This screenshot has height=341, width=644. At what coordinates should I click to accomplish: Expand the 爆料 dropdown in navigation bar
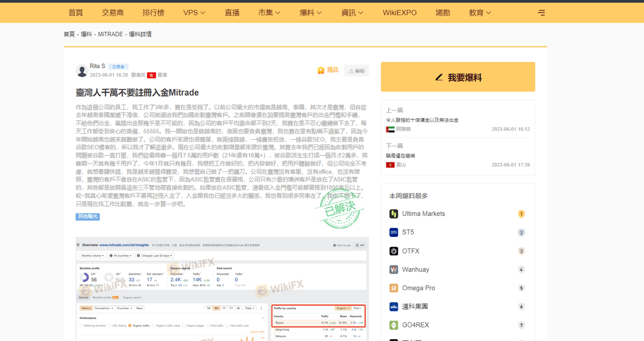click(311, 13)
